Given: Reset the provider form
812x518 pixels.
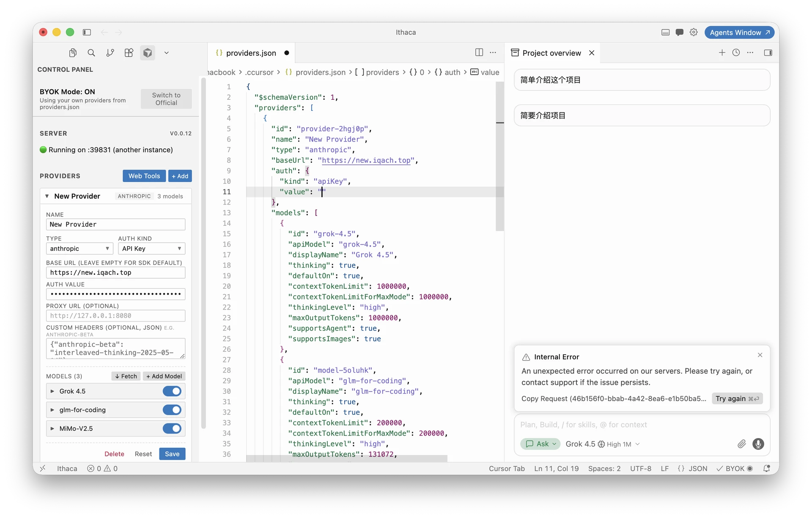Looking at the screenshot, I should coord(143,454).
